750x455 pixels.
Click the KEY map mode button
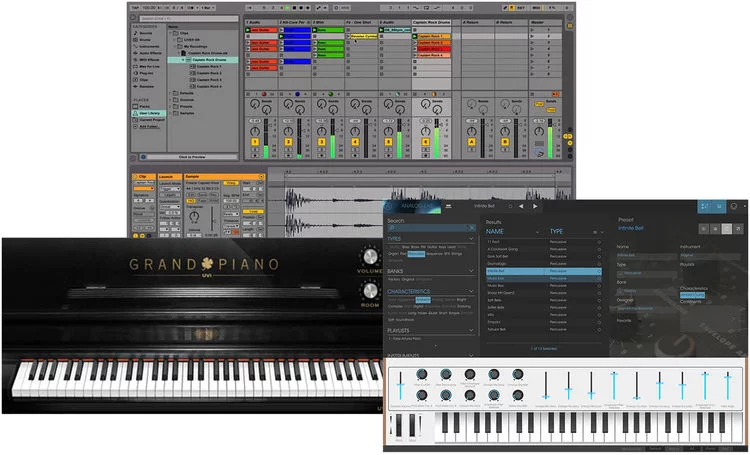pos(520,8)
